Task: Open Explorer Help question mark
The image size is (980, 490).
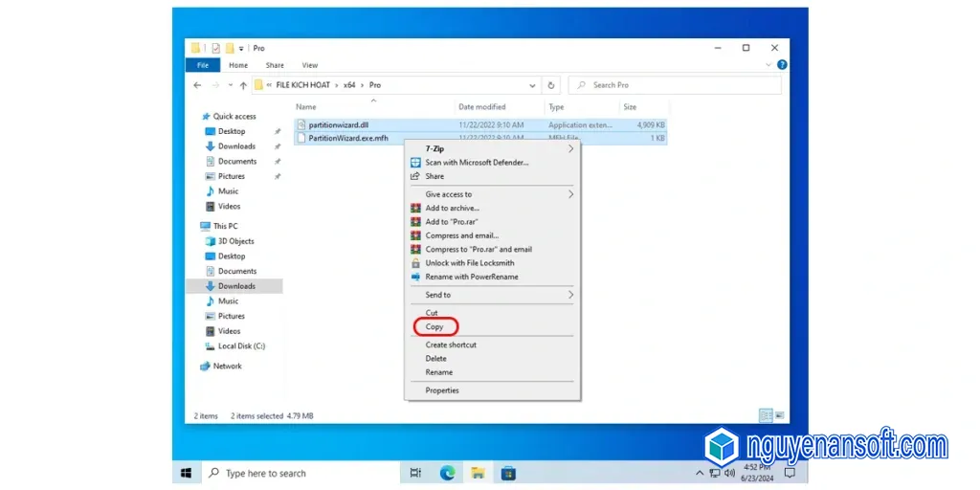Action: (x=782, y=65)
